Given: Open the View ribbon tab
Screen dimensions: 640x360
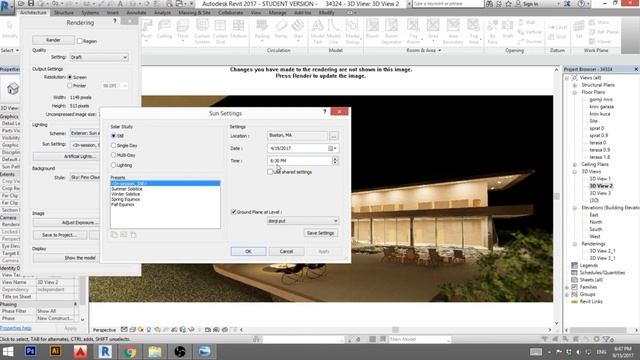Looking at the screenshot, I should coord(256,13).
